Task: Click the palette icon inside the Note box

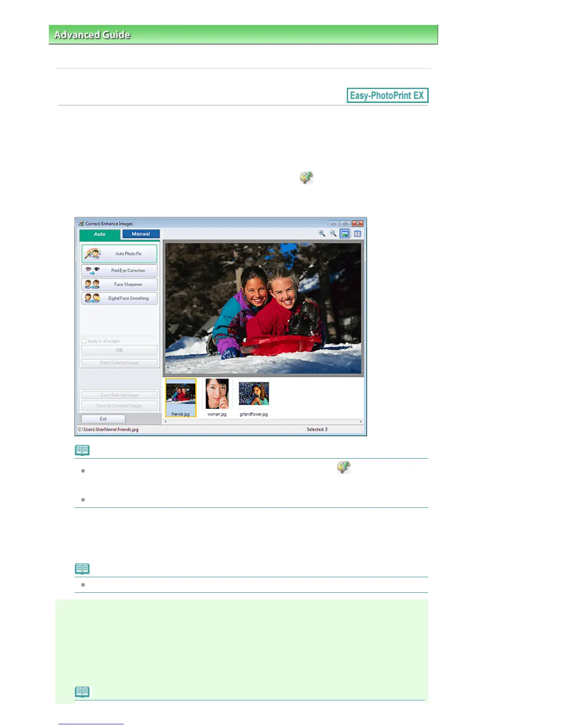Action: click(x=344, y=467)
